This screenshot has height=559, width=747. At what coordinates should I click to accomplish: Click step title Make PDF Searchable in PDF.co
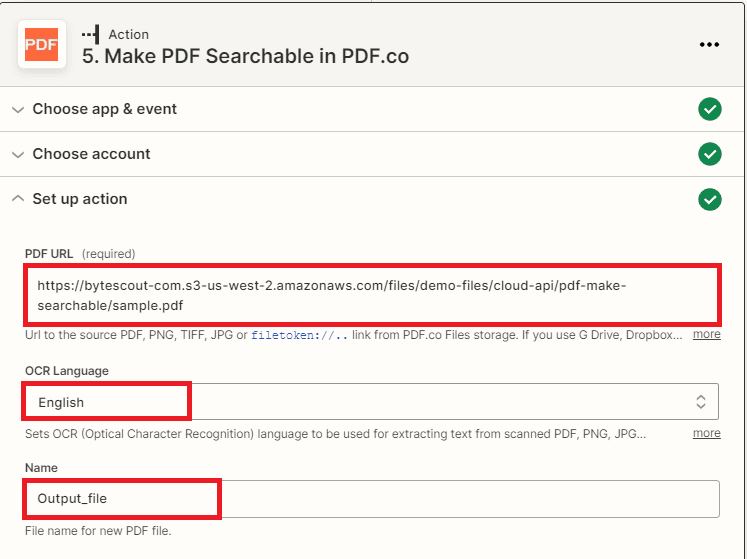[245, 56]
